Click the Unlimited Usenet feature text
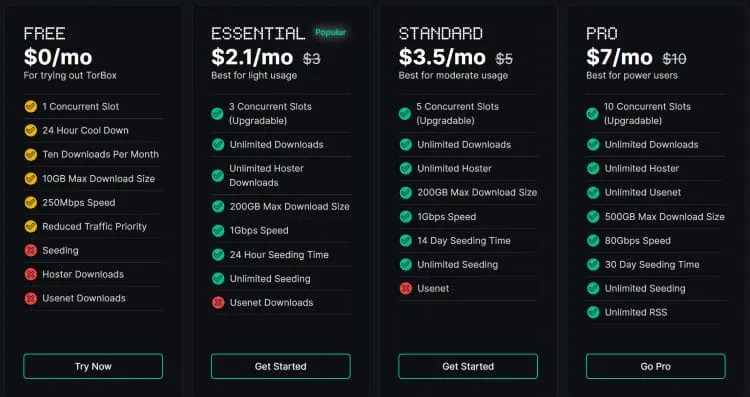This screenshot has width=750, height=397. point(643,192)
